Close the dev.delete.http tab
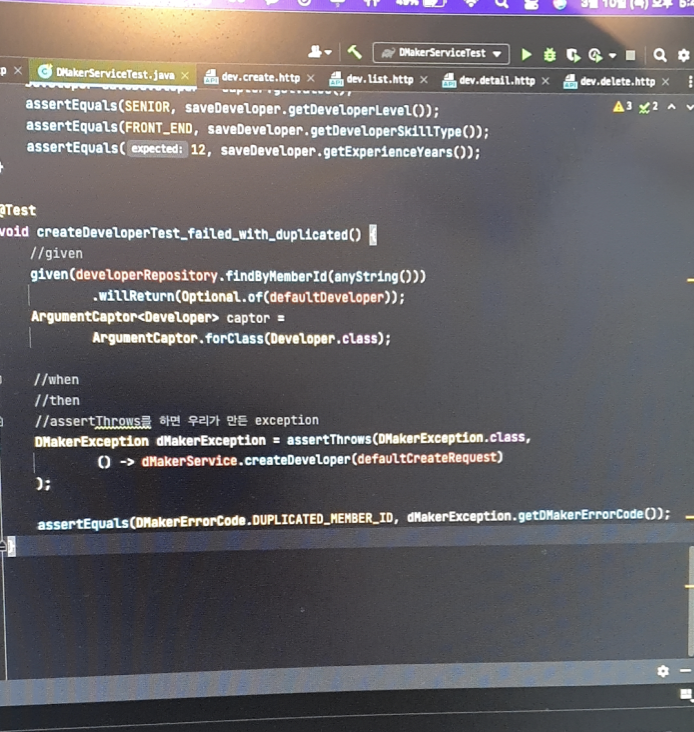The image size is (694, 732). tap(666, 82)
